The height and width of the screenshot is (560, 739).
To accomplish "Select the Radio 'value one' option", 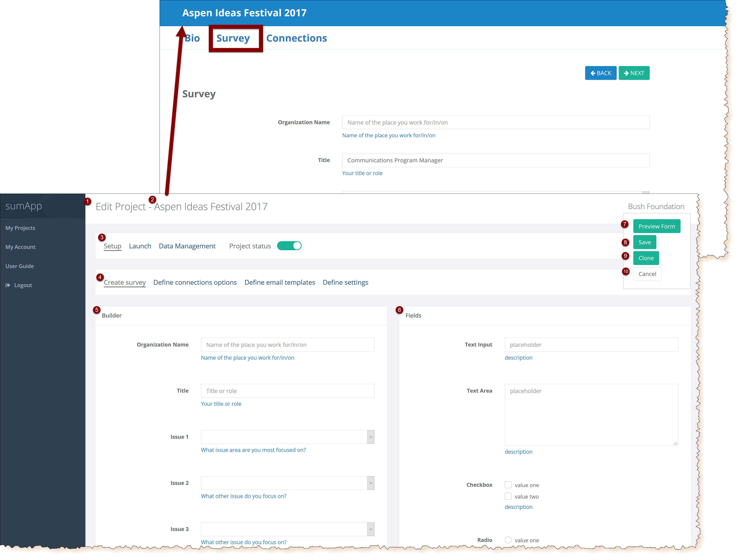I will pos(508,540).
